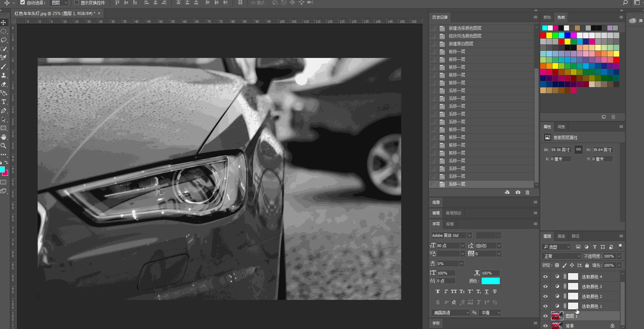Open the leading (自动) dropdown
Viewport: 644px width, 329px height.
(499, 246)
